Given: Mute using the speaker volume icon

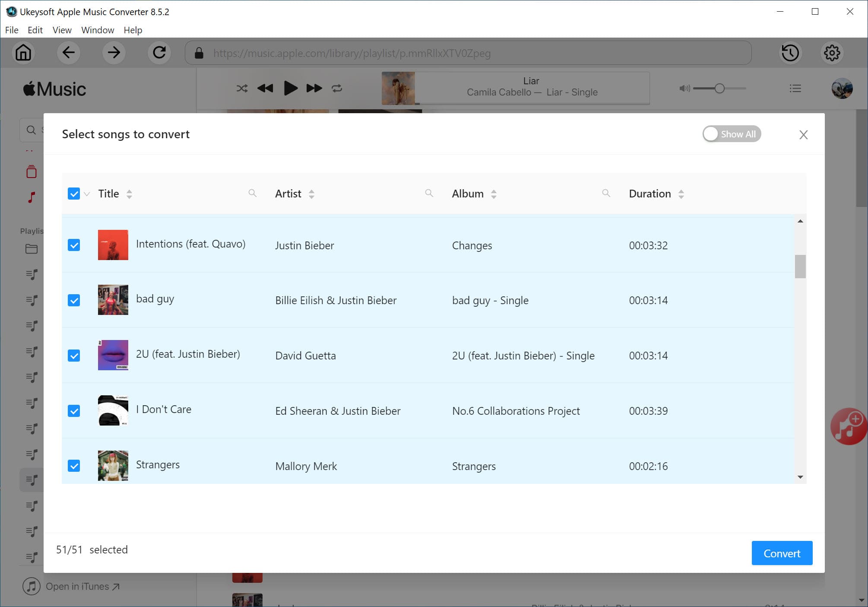Looking at the screenshot, I should [684, 89].
